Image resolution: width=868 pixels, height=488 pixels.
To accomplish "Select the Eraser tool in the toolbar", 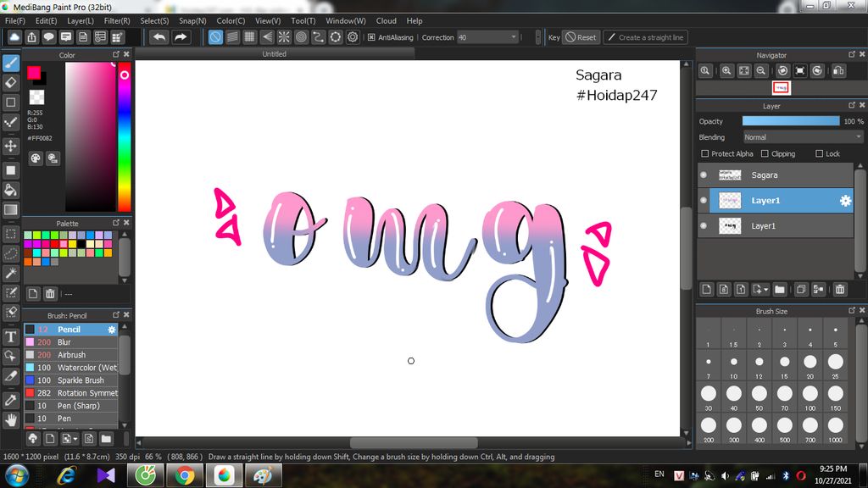I will coord(10,82).
